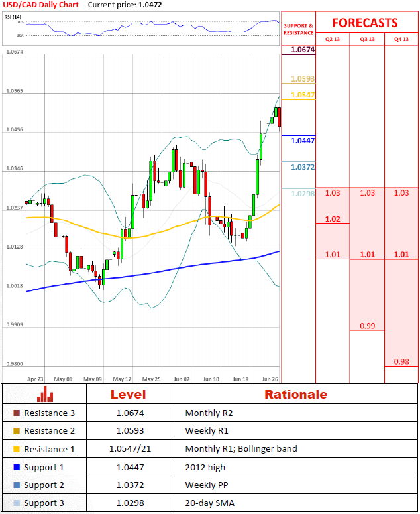Click the 1.0565 price axis label
This screenshot has width=420, height=514.
15,91
